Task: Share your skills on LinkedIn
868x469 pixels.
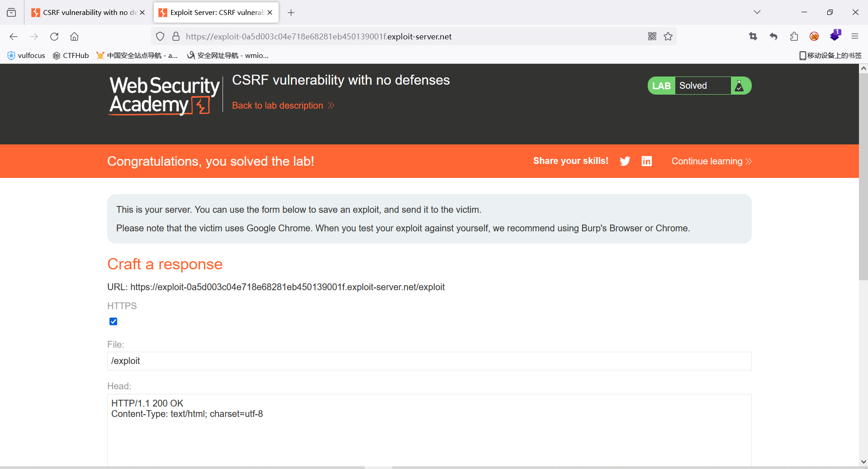Action: [x=646, y=161]
